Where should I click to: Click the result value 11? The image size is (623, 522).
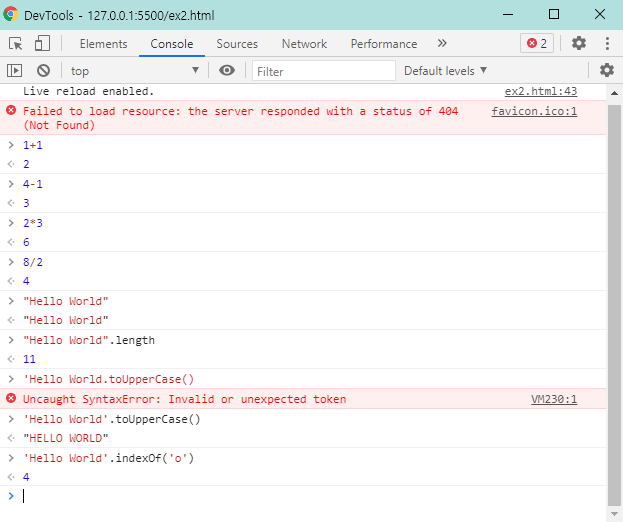point(29,359)
